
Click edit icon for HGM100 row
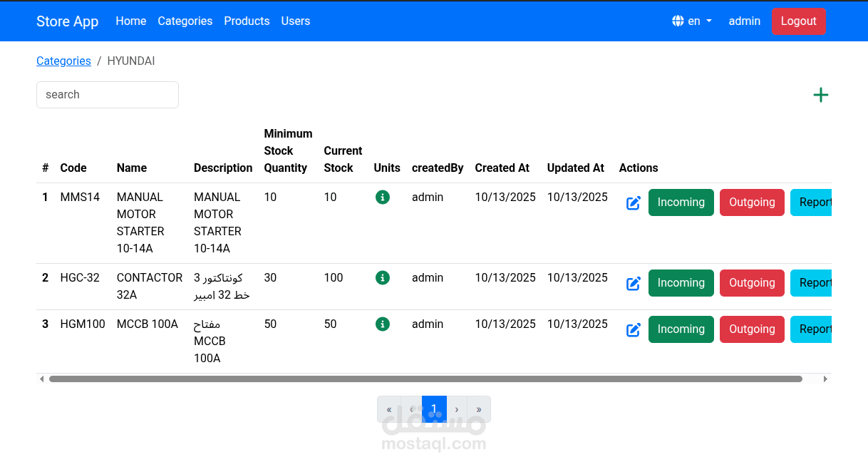633,330
